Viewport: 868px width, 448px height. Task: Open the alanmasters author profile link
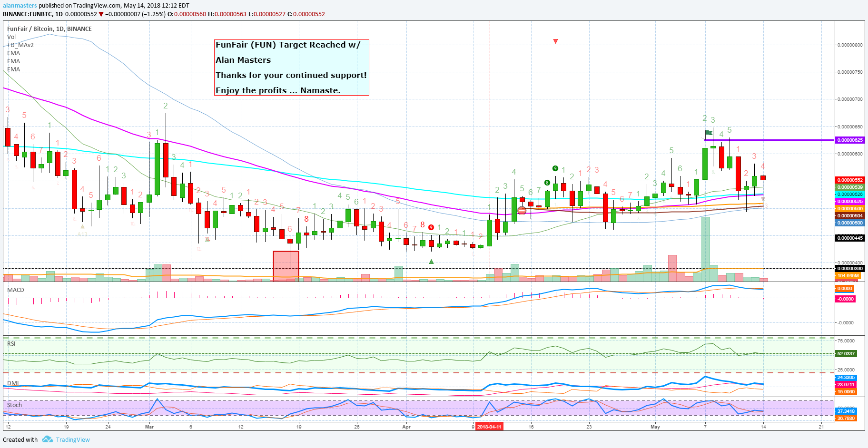point(20,6)
